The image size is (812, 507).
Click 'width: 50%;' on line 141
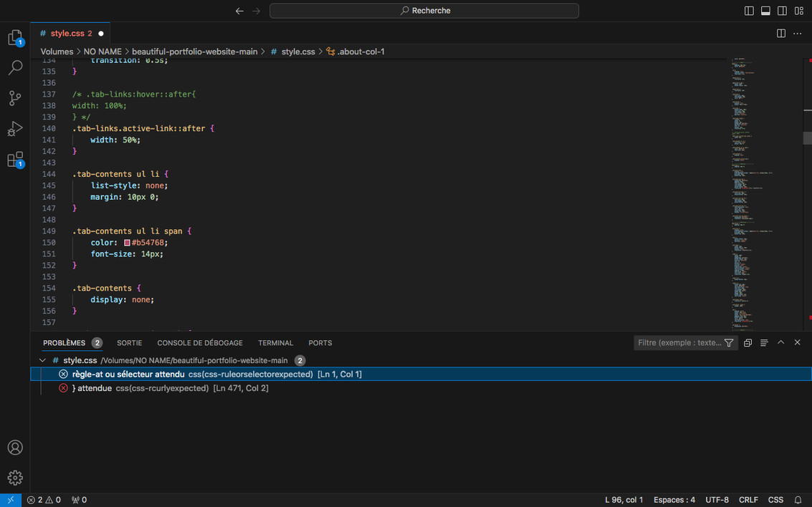click(115, 140)
